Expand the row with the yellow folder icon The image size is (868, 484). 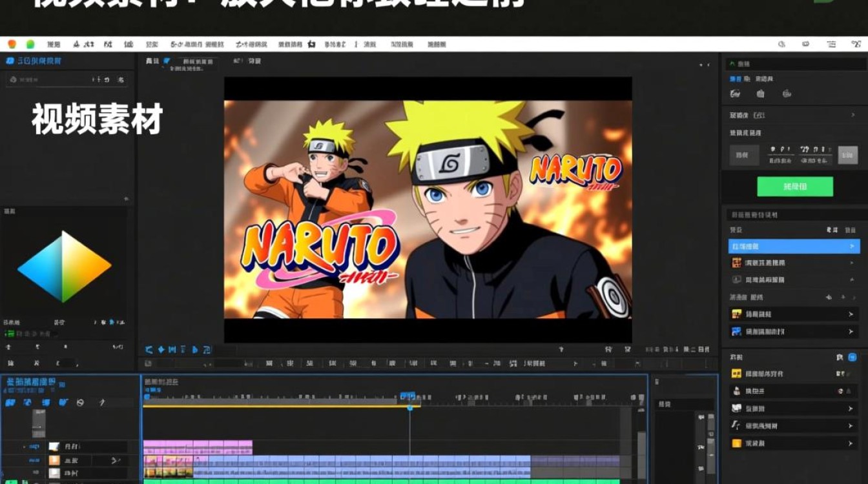tap(794, 314)
